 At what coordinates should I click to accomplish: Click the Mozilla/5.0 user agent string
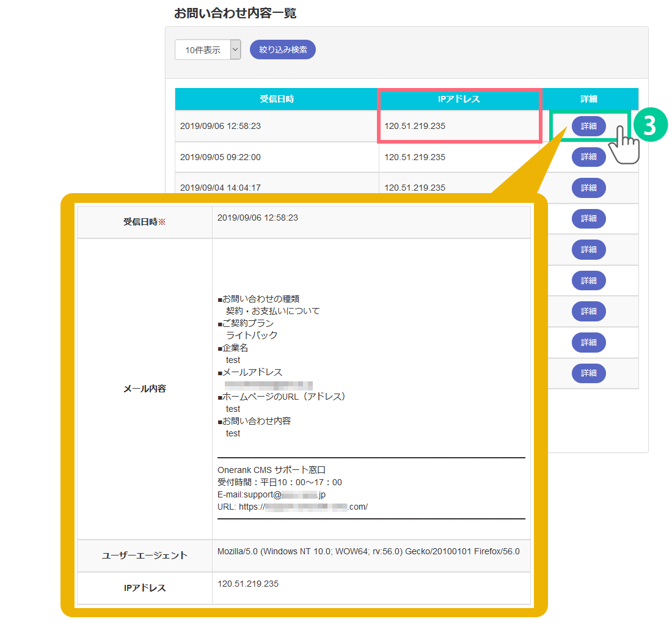pos(368,551)
